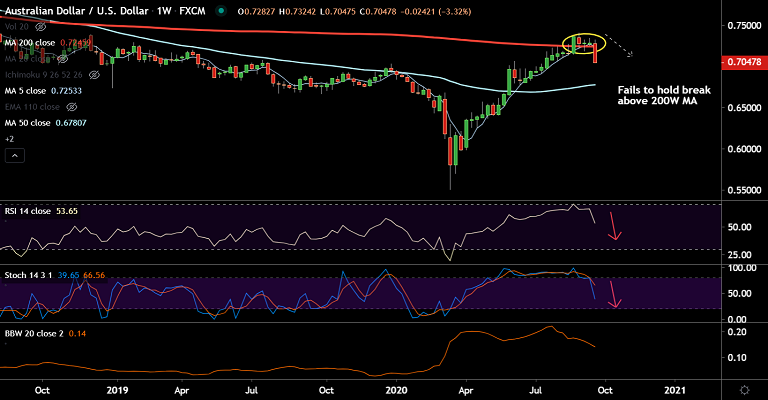Click the 2021 label on time axis
This screenshot has height=400, width=768.
coord(675,390)
